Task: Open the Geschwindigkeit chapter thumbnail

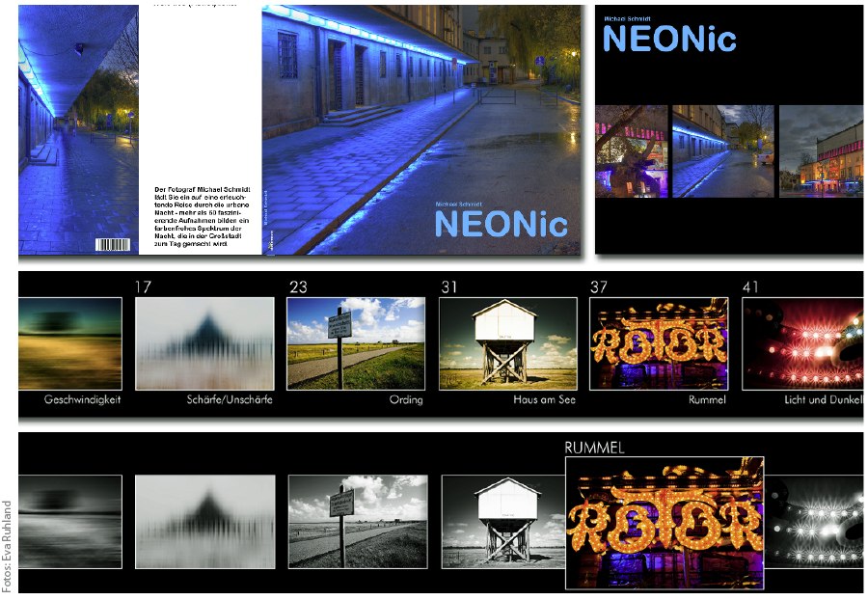Action: (x=70, y=343)
